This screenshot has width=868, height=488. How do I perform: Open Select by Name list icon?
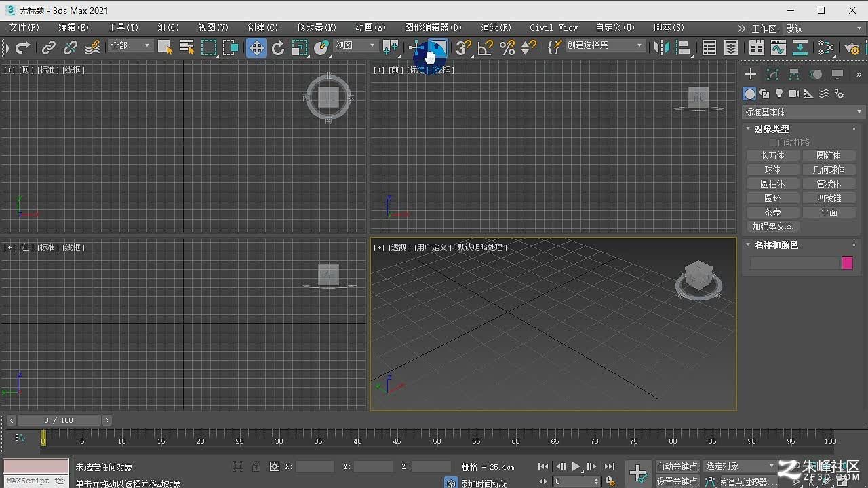(x=186, y=47)
